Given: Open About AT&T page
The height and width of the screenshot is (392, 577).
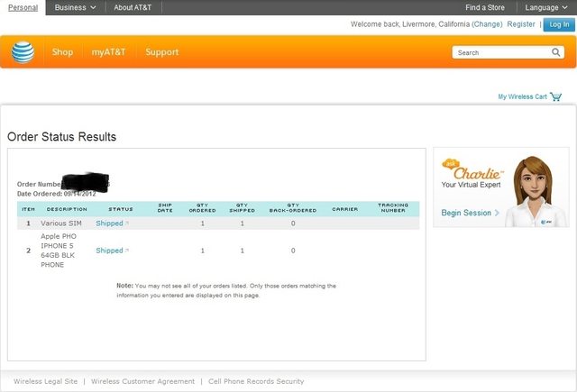Looking at the screenshot, I should tap(133, 7).
